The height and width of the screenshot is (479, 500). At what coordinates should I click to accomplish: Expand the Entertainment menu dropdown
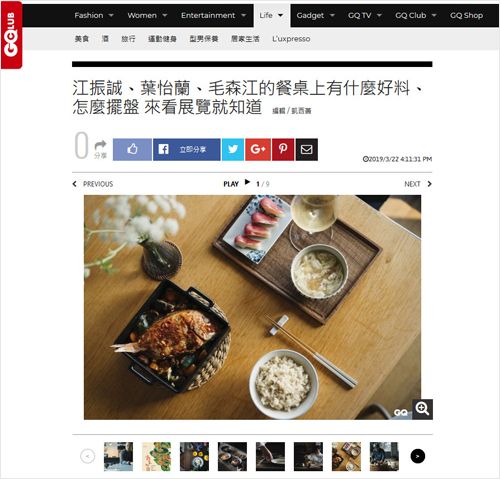(x=213, y=15)
